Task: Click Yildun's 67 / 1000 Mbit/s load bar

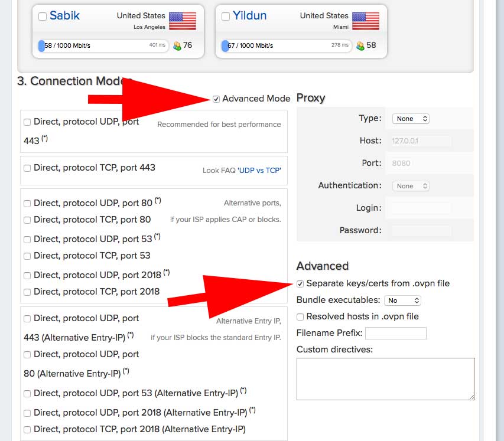Action: tap(287, 46)
